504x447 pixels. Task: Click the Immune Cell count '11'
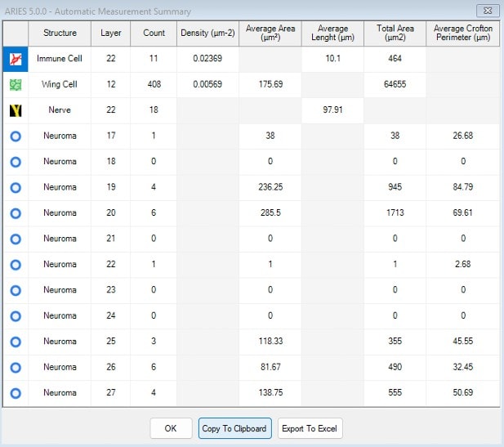[154, 59]
